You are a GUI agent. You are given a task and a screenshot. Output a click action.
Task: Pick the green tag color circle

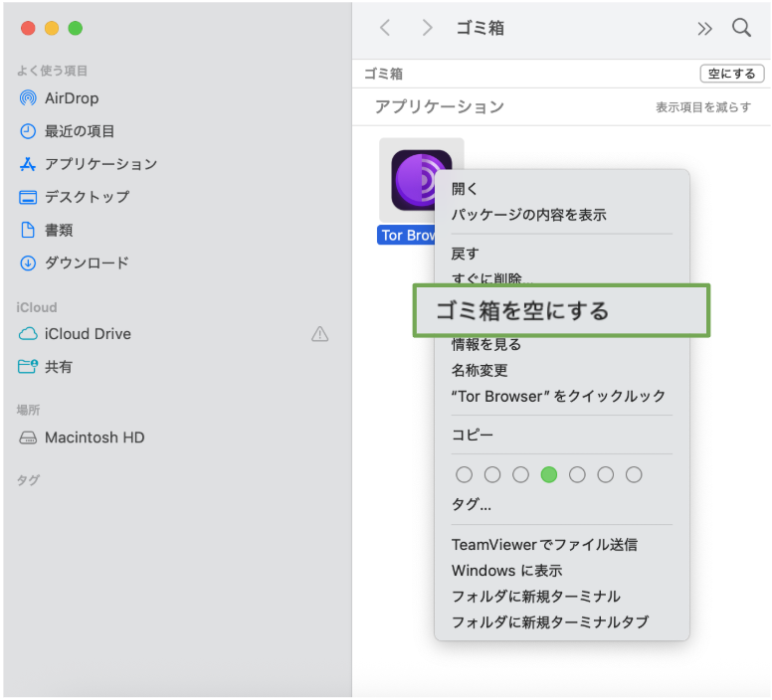548,474
